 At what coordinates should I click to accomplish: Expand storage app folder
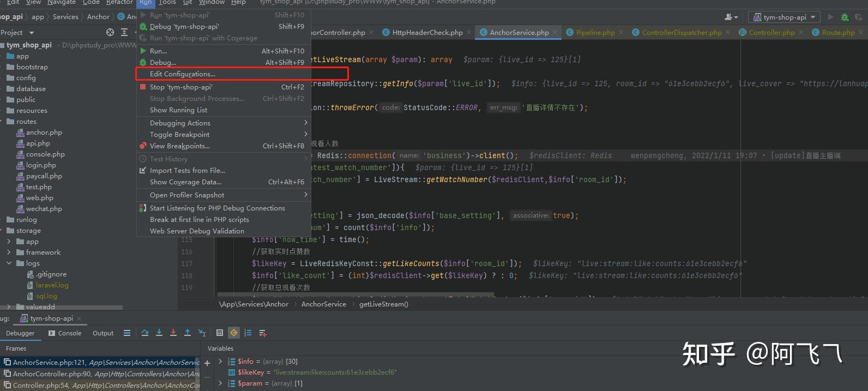(x=9, y=242)
